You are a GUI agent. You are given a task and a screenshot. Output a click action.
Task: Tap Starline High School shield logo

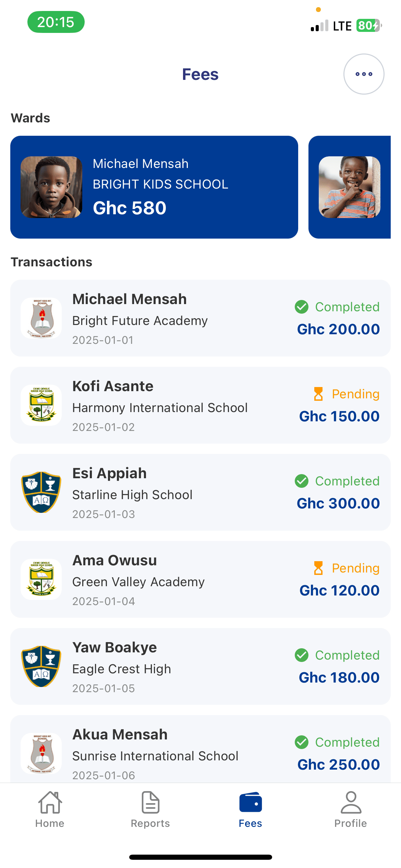point(41,492)
